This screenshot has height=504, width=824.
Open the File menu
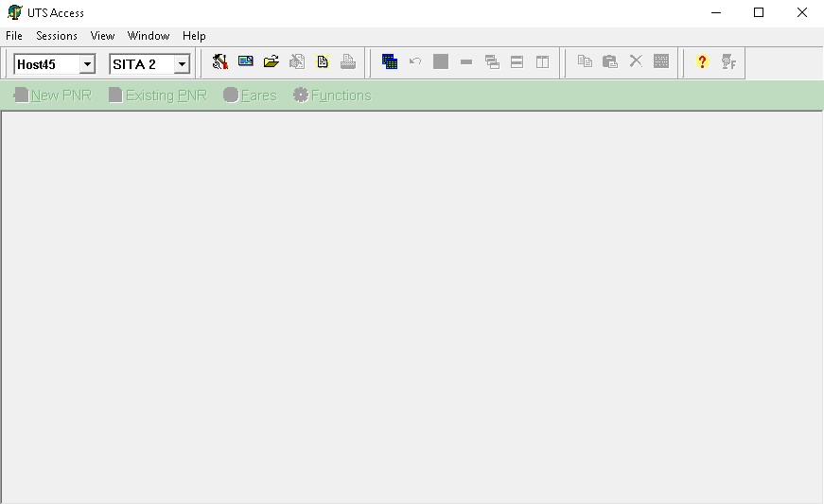(x=13, y=36)
